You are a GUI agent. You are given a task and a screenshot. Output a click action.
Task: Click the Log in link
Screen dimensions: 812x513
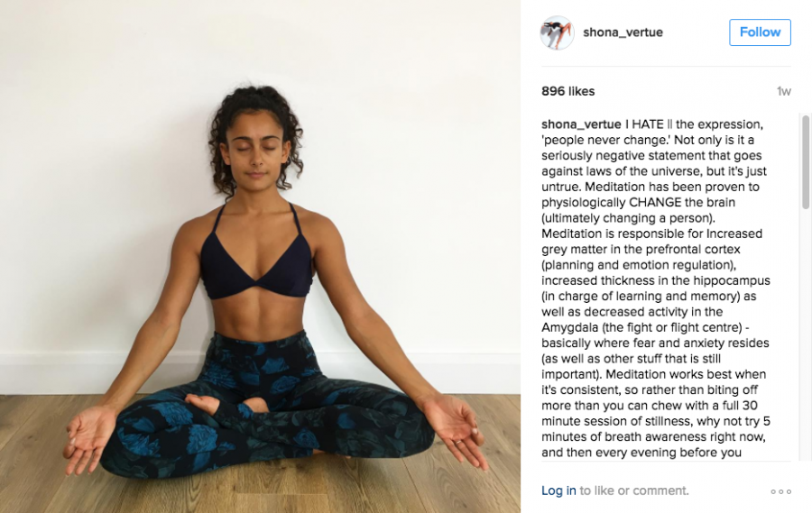click(558, 490)
